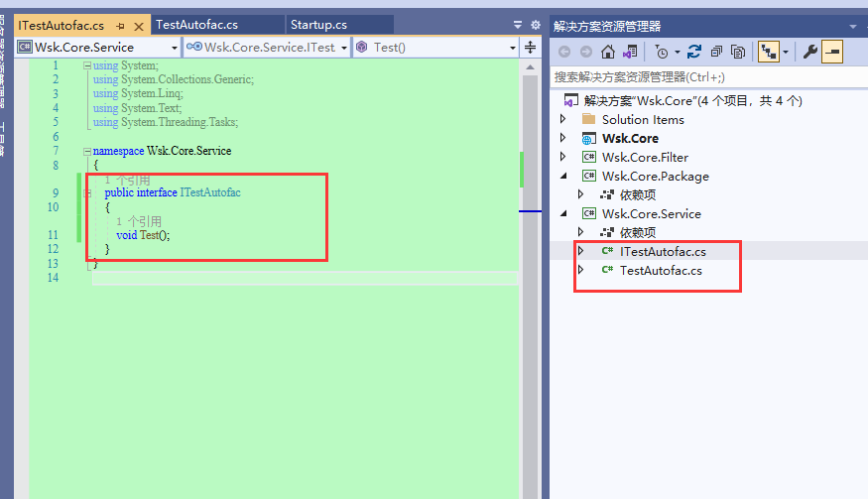Pin the ITestAutofac.cs tab
The width and height of the screenshot is (868, 499).
(x=120, y=26)
